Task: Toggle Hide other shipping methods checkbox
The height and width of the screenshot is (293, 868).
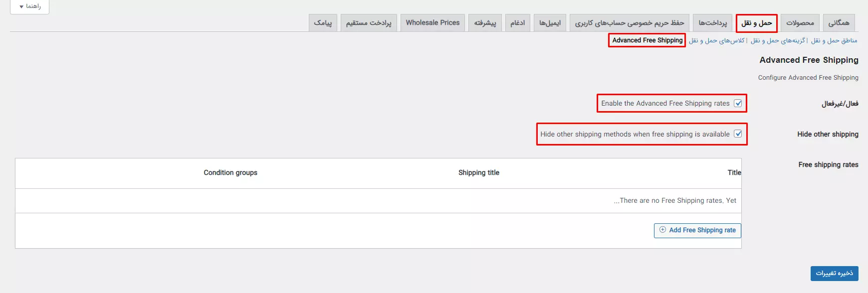Action: click(x=738, y=134)
